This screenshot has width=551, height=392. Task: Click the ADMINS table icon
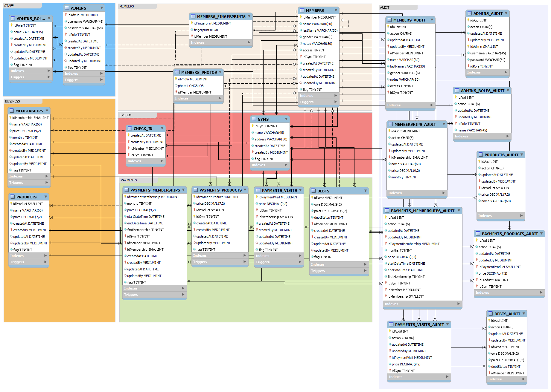67,8
